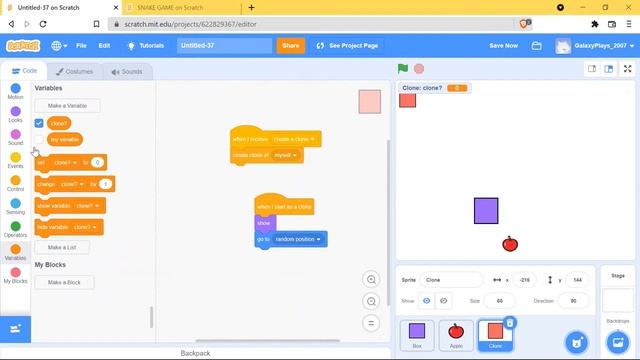Image resolution: width=640 pixels, height=360 pixels.
Task: Stop the project with red stop button
Action: point(419,69)
